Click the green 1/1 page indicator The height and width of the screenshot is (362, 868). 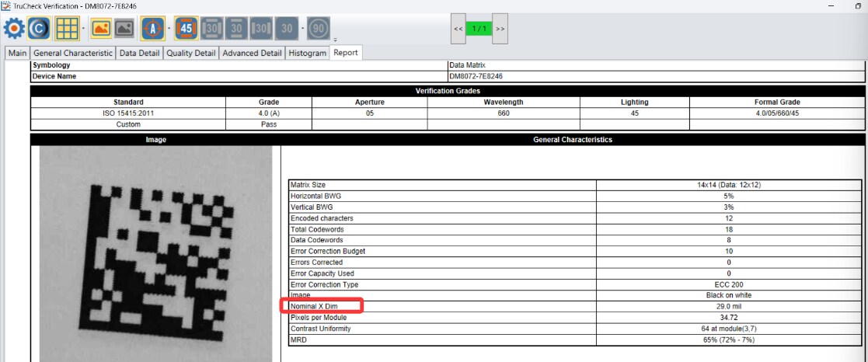[479, 29]
